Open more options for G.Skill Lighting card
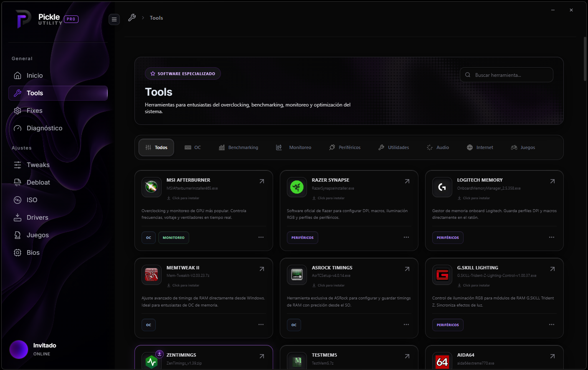Viewport: 588px width, 370px height. pos(552,324)
